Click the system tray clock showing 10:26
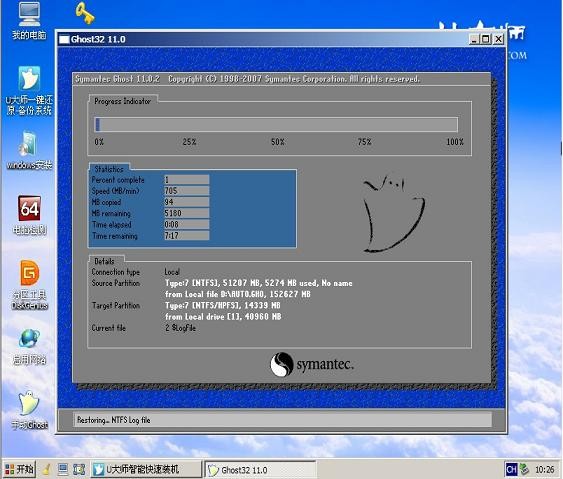This screenshot has width=563, height=479. [x=545, y=469]
